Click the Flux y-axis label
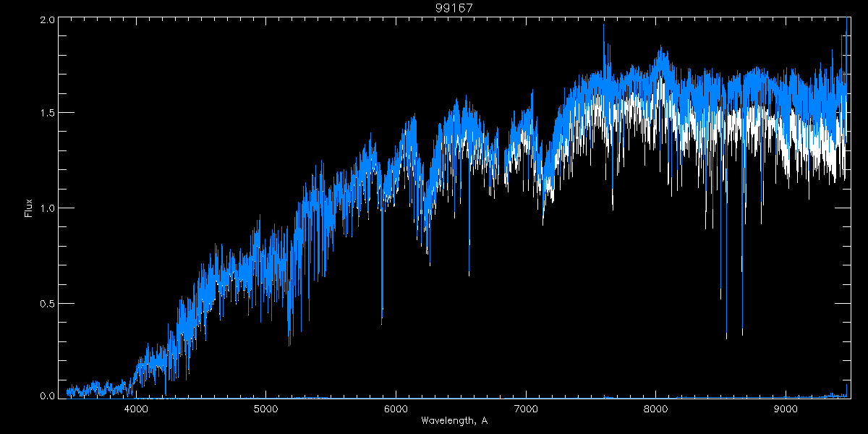This screenshot has width=868, height=434. [29, 208]
